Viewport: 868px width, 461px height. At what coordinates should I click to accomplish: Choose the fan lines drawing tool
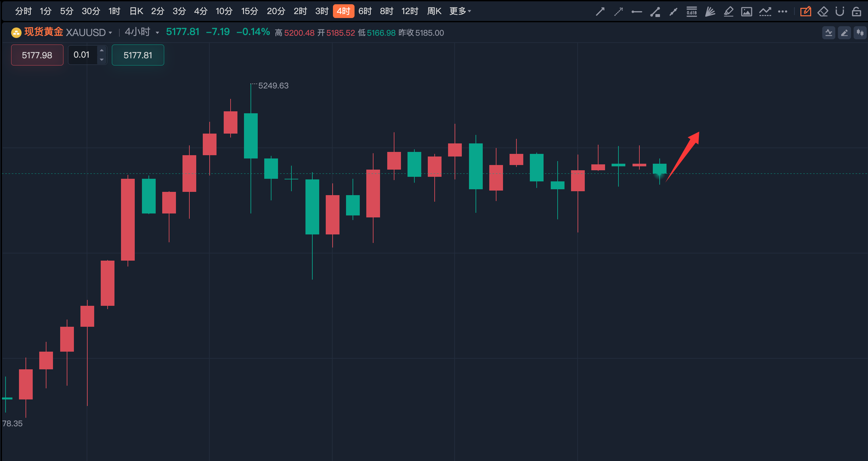tap(710, 12)
